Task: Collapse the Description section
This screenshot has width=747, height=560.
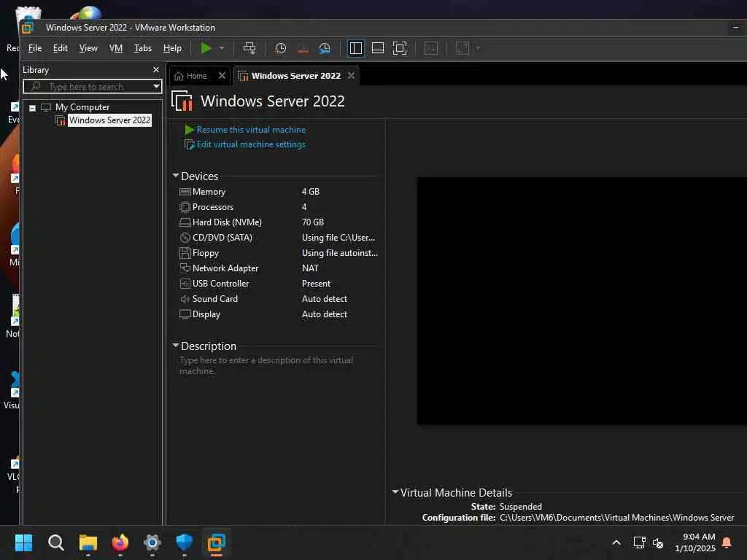Action: pos(175,345)
